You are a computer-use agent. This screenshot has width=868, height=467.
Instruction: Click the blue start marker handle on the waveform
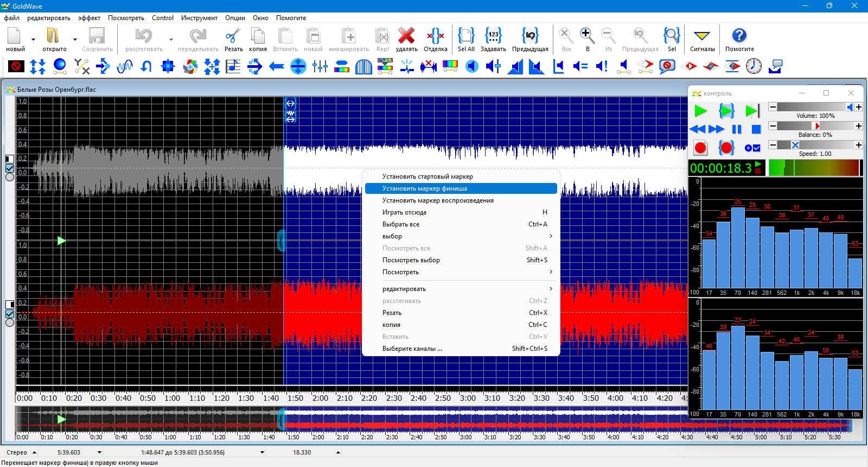(x=281, y=241)
